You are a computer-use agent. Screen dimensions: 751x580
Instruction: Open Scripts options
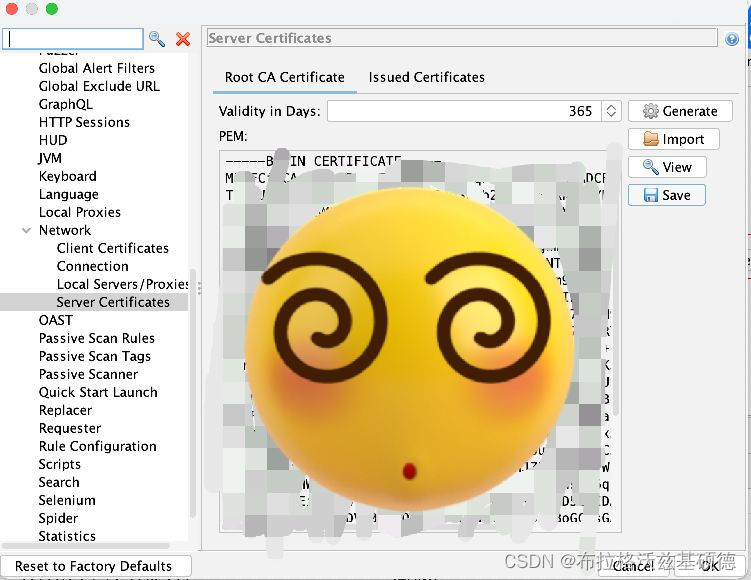[59, 465]
